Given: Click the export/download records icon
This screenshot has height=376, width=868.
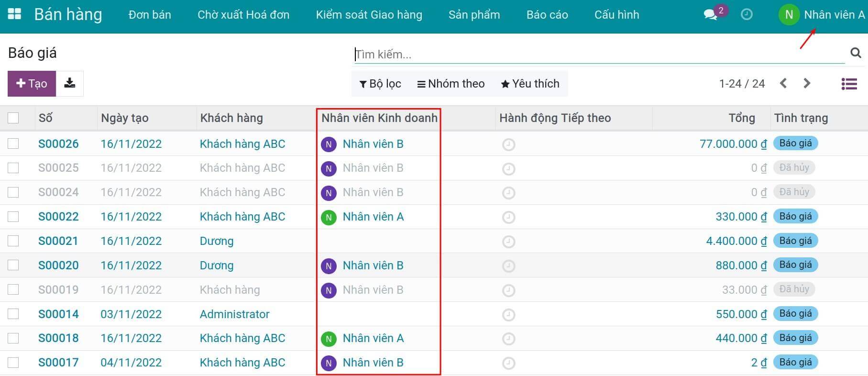Looking at the screenshot, I should pyautogui.click(x=70, y=83).
